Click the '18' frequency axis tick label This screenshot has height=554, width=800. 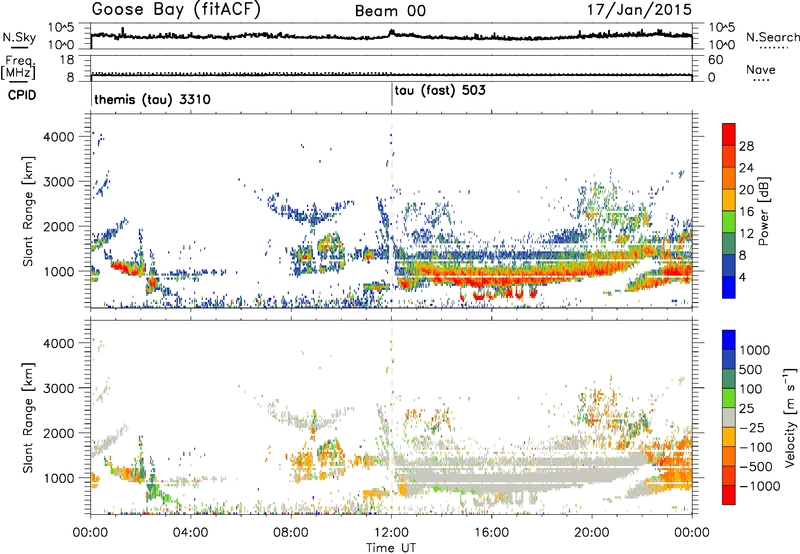pyautogui.click(x=67, y=60)
